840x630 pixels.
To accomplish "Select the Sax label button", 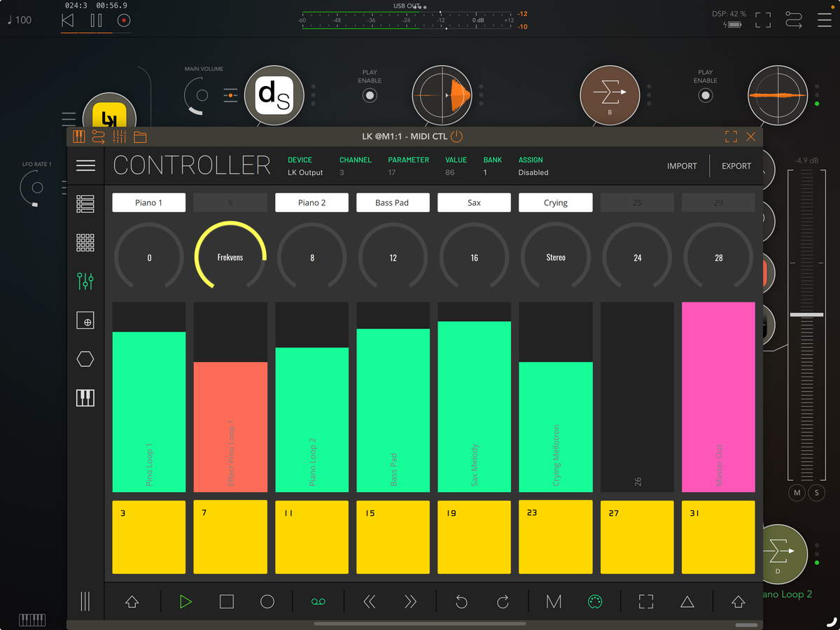I will pos(474,203).
